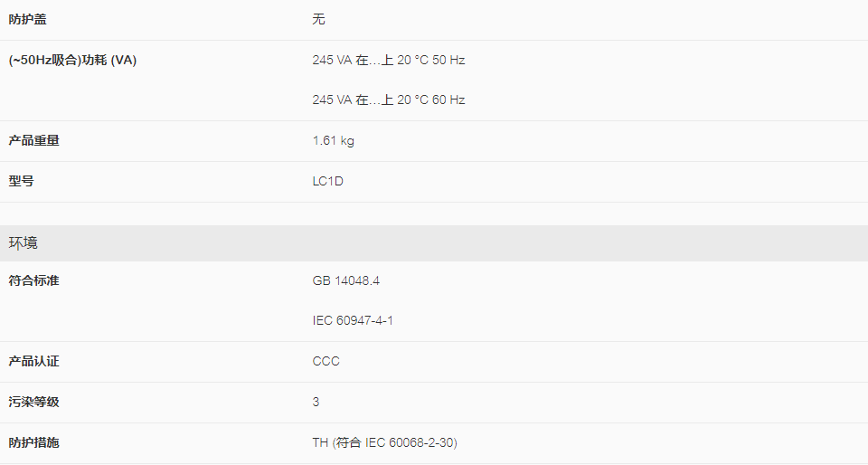The height and width of the screenshot is (465, 868).
Task: Select the 245 VA 50 Hz value
Action: coord(389,60)
